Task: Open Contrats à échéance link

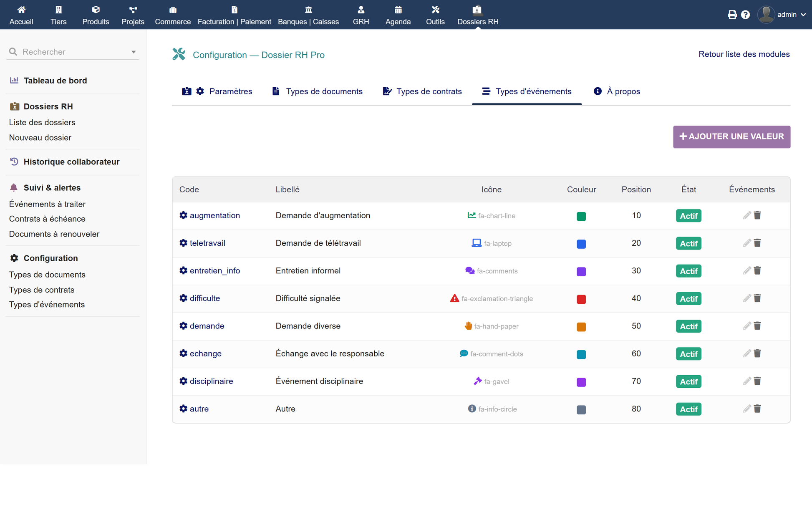Action: 47,219
